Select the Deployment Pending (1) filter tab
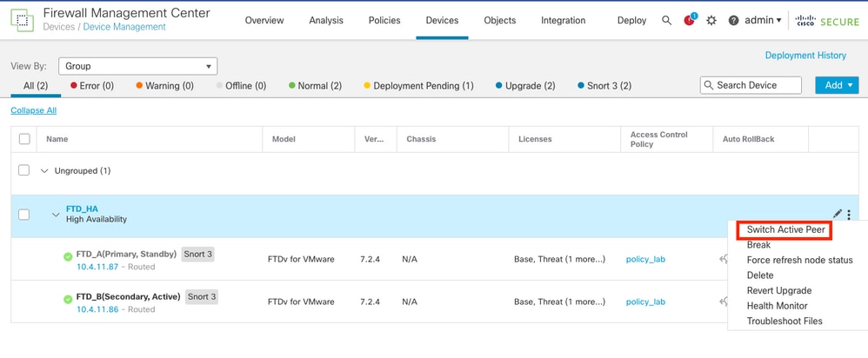This screenshot has height=358, width=868. coord(418,86)
